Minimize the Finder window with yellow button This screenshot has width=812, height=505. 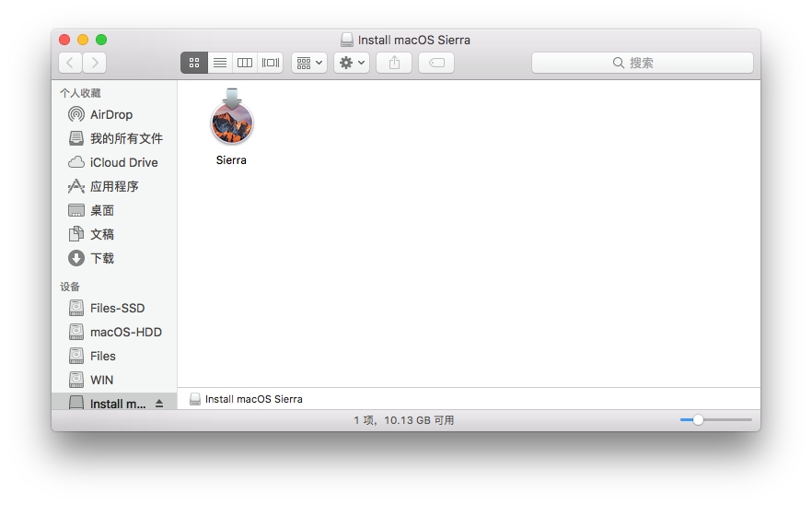tap(83, 40)
